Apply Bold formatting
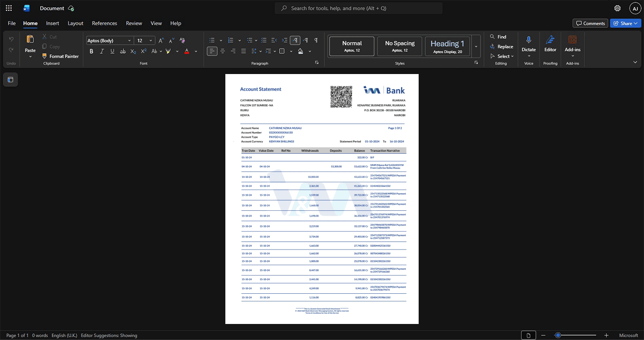Screen dimensions: 644x340 coord(91,51)
